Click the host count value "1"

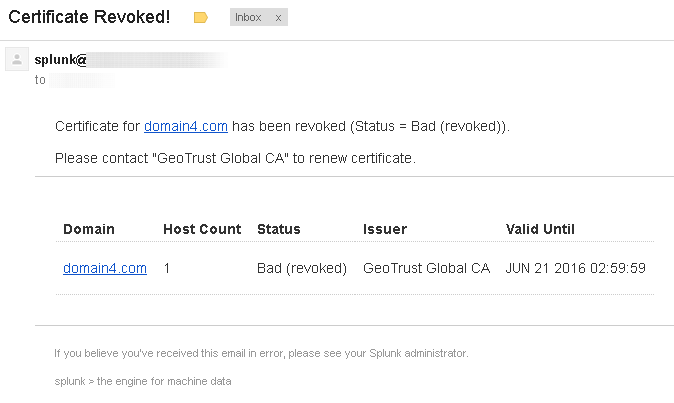click(167, 268)
